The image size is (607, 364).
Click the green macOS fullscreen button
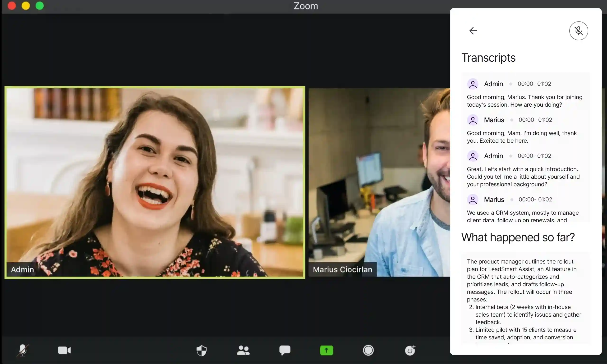(x=40, y=6)
